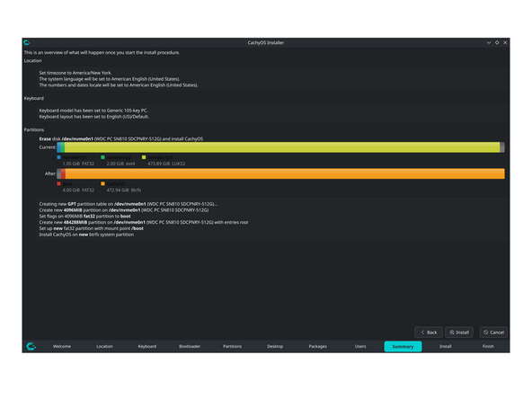The height and width of the screenshot is (399, 532).
Task: Click the maximize diamond in title bar
Action: 497,43
